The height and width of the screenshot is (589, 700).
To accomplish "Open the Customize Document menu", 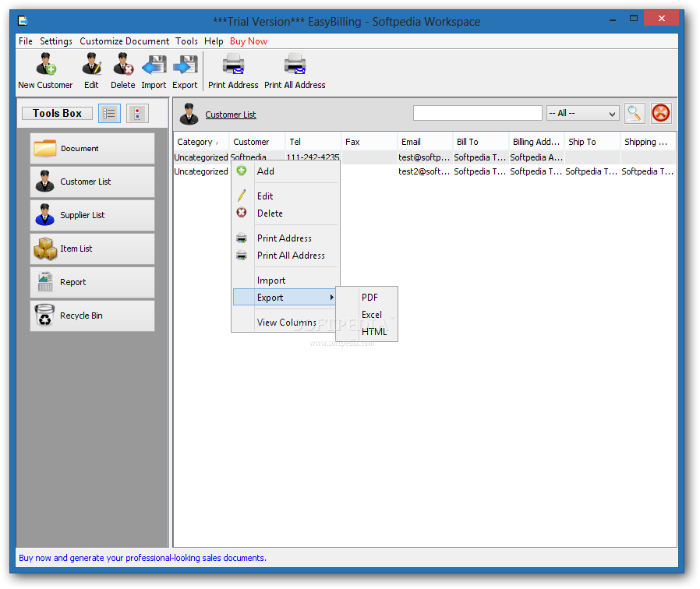I will pos(125,41).
